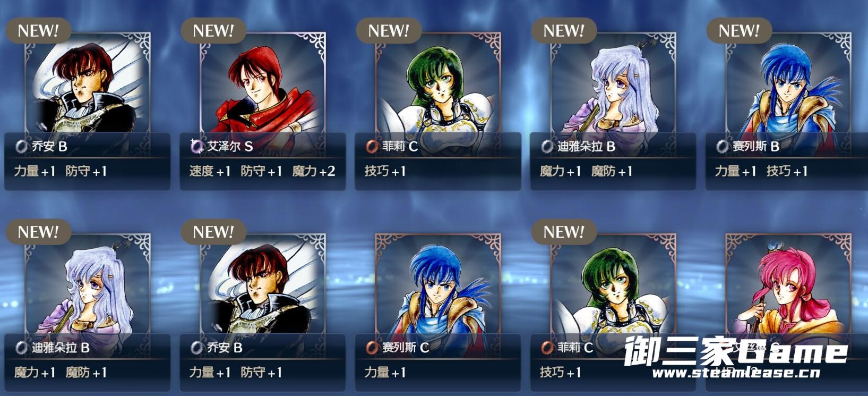The width and height of the screenshot is (868, 396).
Task: Tap the 魔力+2 bonus on 艾泽尔 card
Action: click(314, 171)
